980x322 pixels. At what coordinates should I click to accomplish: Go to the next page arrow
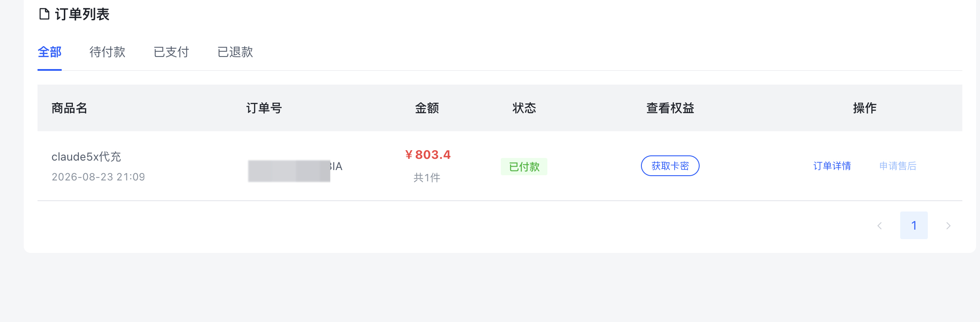tap(948, 225)
